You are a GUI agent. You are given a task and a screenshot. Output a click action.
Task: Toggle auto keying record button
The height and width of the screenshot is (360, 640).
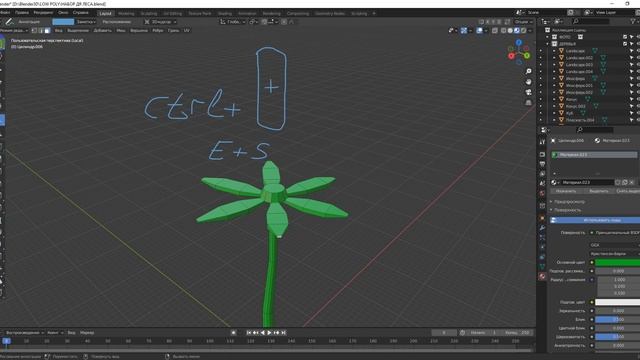(x=233, y=333)
